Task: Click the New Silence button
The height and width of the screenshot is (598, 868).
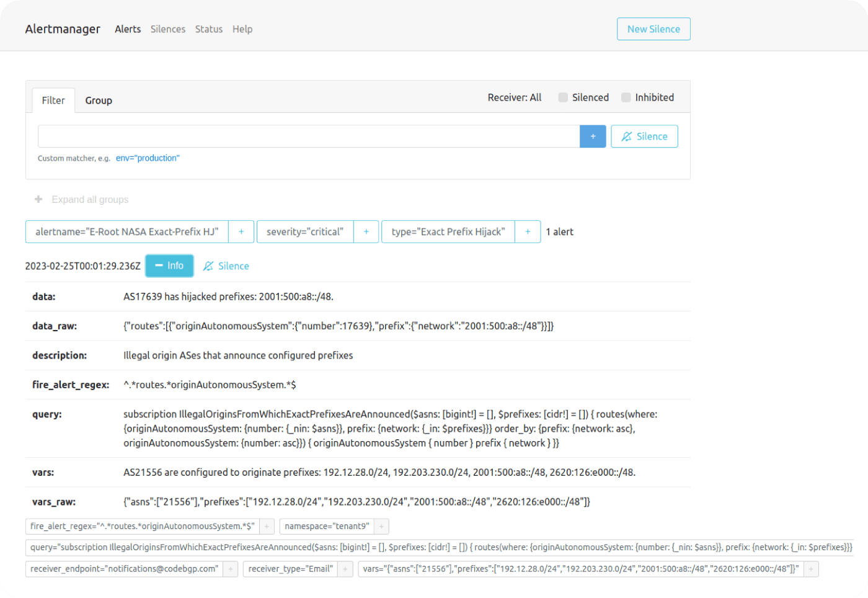Action: (653, 29)
